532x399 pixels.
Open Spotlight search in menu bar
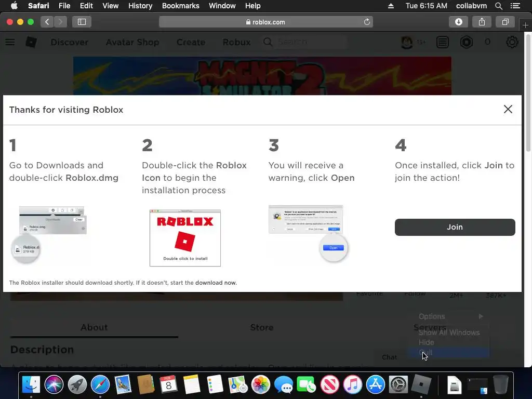tap(498, 6)
